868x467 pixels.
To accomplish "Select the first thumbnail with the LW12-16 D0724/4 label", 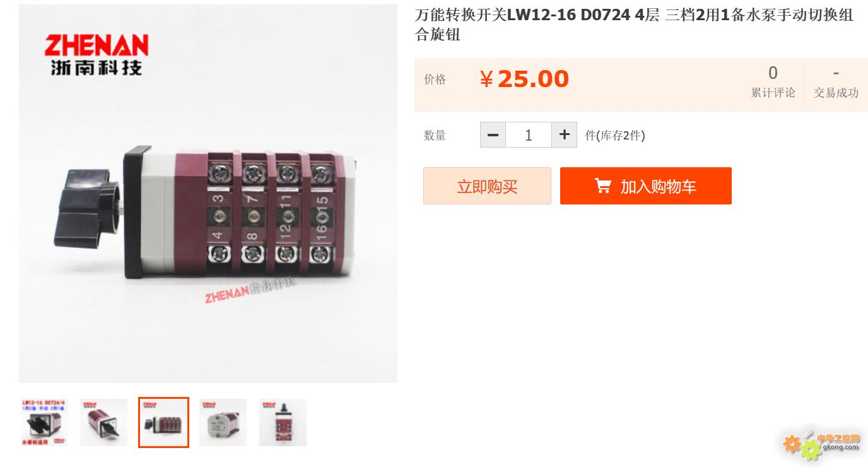I will click(x=44, y=423).
